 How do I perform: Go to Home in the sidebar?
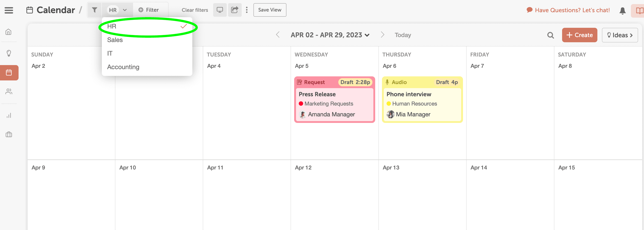(9, 32)
